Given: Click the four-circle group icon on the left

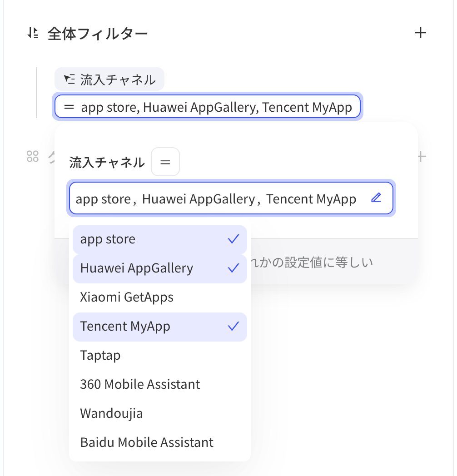Looking at the screenshot, I should pyautogui.click(x=33, y=157).
